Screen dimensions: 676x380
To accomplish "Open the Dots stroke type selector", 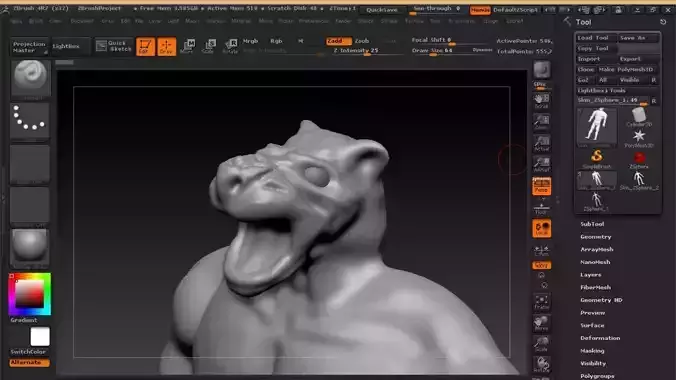I will pyautogui.click(x=30, y=120).
